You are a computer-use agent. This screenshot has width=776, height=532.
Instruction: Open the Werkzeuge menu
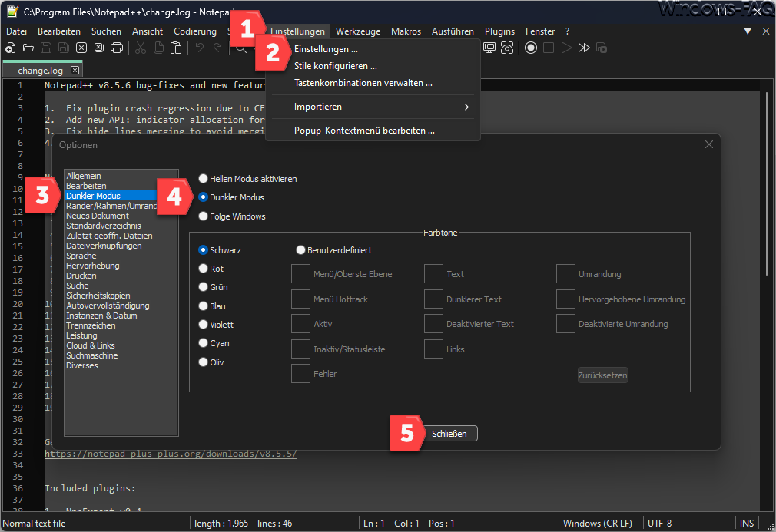pyautogui.click(x=358, y=31)
